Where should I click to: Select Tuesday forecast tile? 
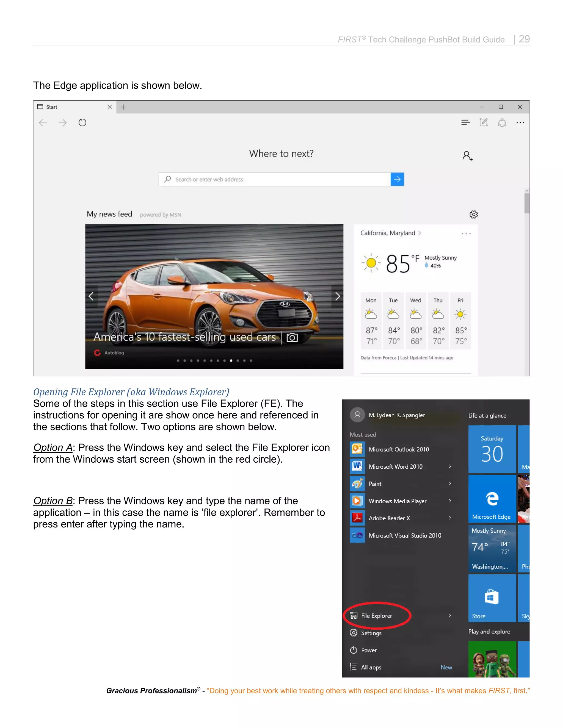[393, 321]
